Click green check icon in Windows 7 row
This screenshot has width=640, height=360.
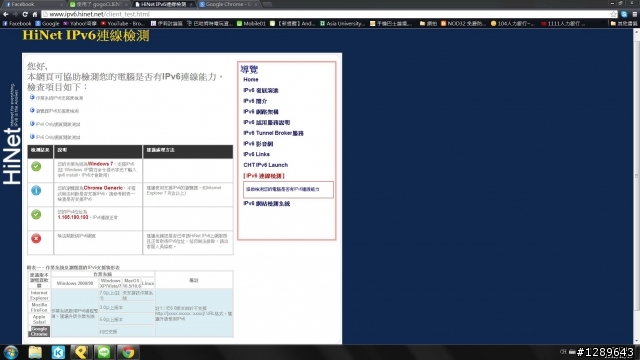click(x=36, y=166)
